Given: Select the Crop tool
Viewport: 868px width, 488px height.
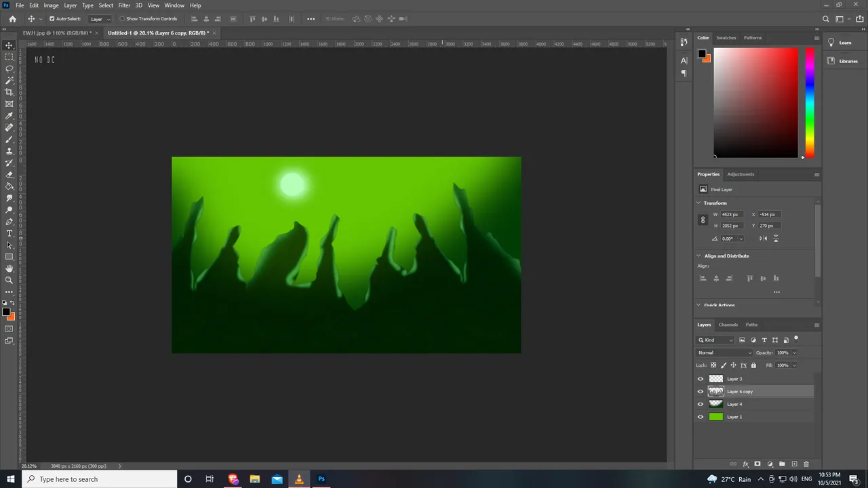Looking at the screenshot, I should [x=9, y=92].
